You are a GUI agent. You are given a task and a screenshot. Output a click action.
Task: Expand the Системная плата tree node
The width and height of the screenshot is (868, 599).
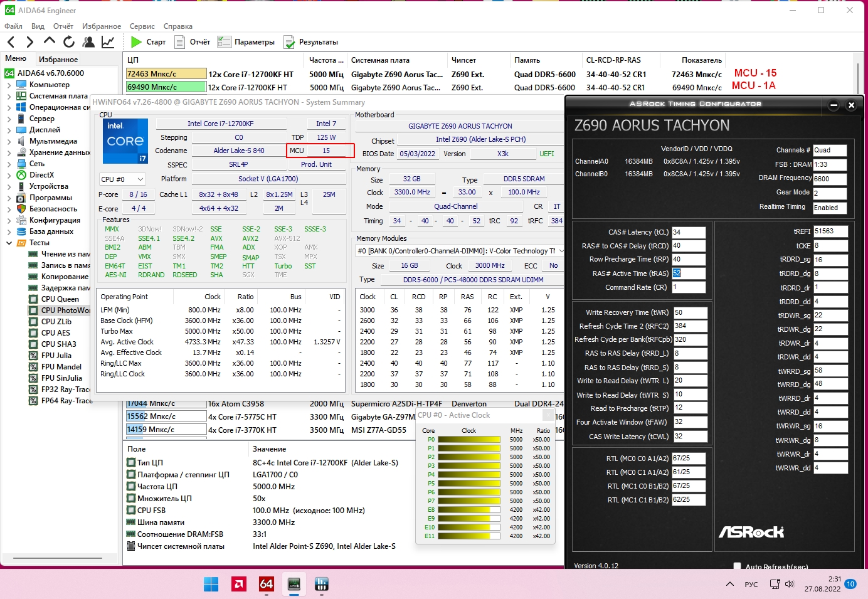click(9, 96)
